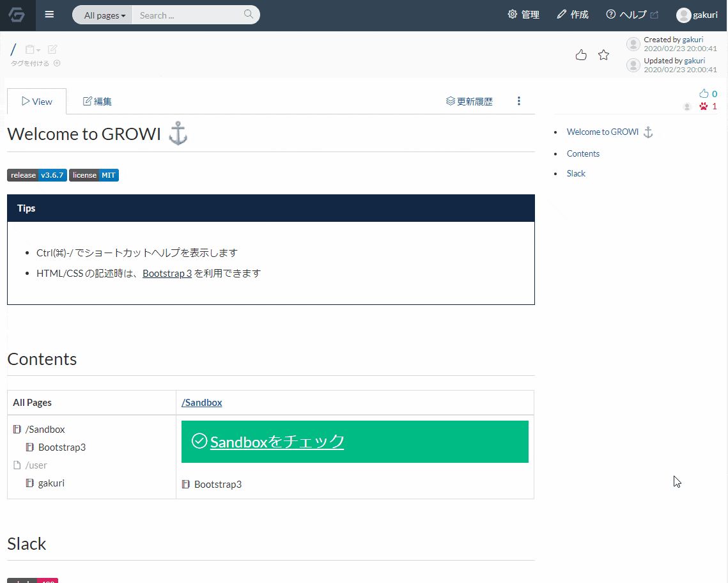Add a tag with plus icon

(x=57, y=63)
